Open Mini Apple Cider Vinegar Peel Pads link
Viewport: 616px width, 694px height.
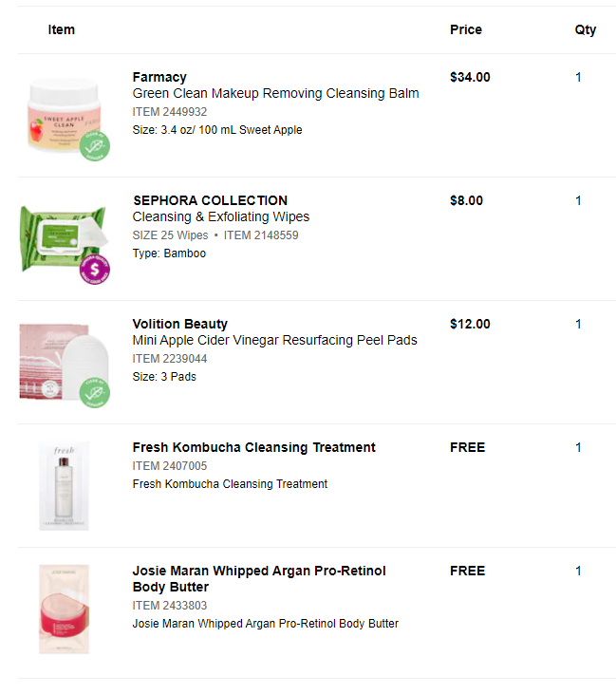pos(274,340)
